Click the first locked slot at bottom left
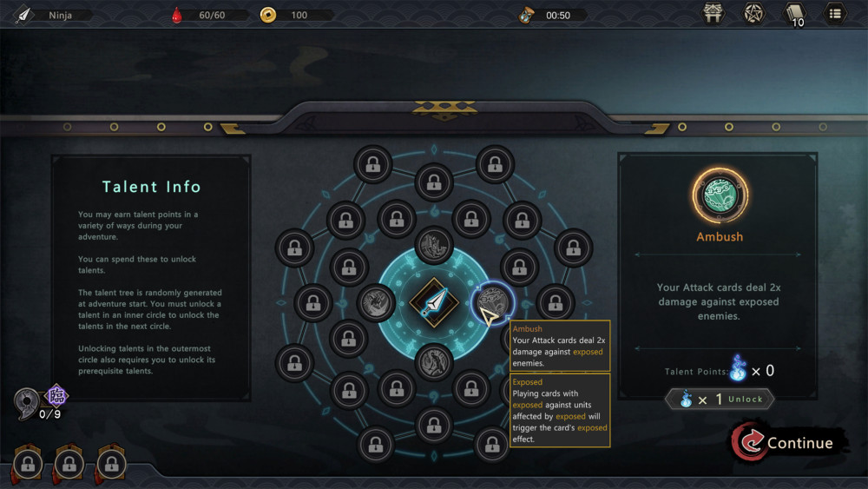 pyautogui.click(x=28, y=464)
